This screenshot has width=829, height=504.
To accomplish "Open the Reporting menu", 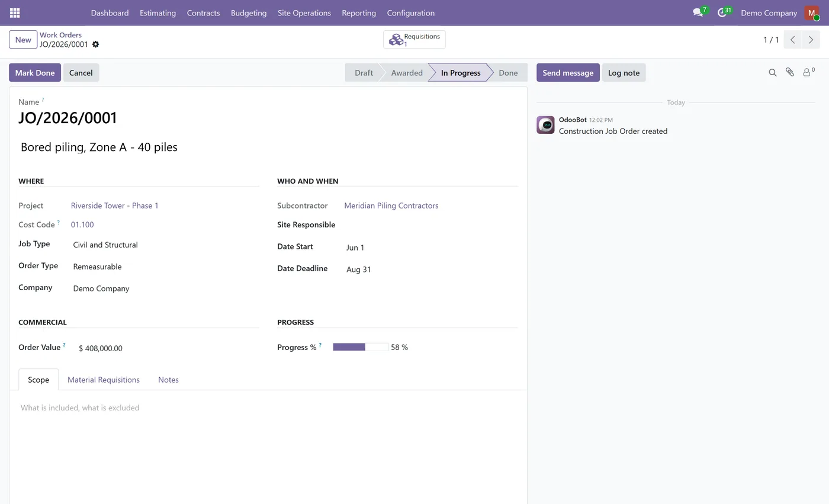I will 359,12.
